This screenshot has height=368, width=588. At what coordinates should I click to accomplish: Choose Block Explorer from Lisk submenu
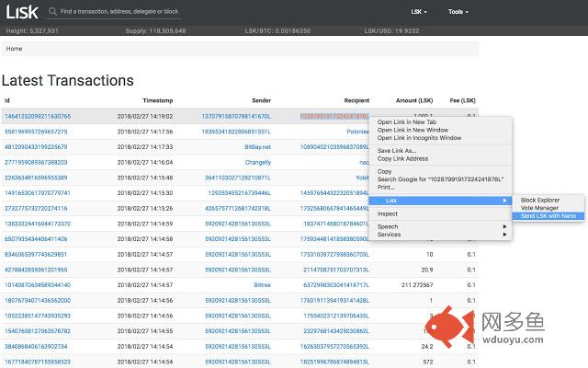540,201
